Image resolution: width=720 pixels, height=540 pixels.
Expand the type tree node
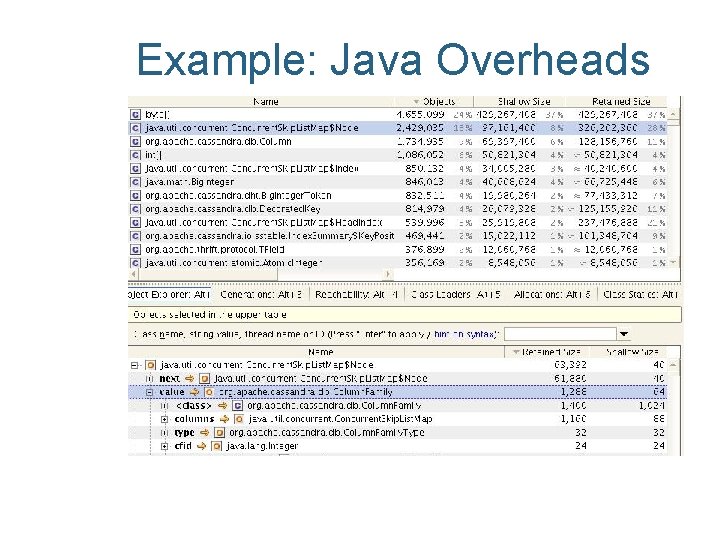click(164, 433)
